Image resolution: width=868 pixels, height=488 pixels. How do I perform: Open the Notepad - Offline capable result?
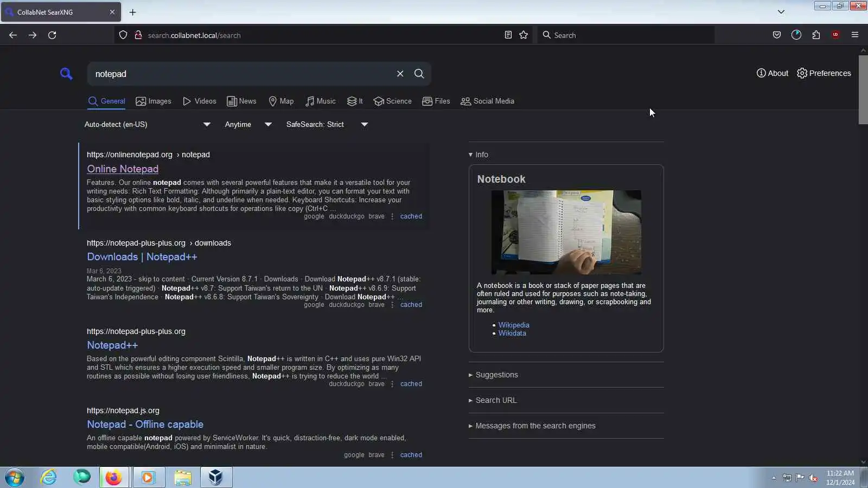[x=145, y=425]
